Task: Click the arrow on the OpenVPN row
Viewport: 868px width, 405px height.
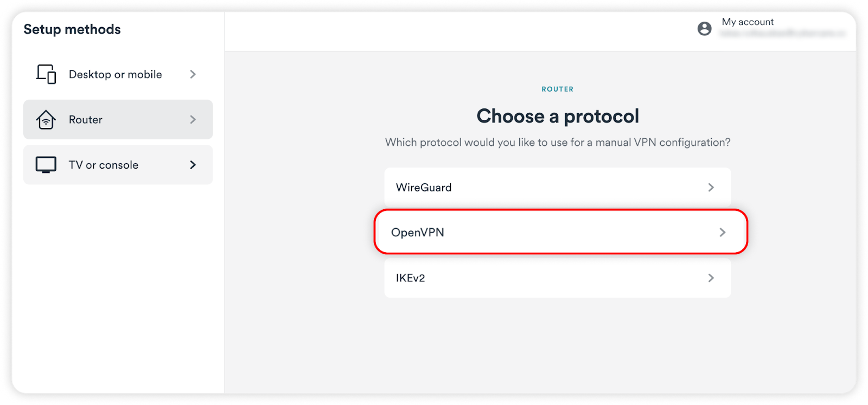Action: [x=722, y=233]
